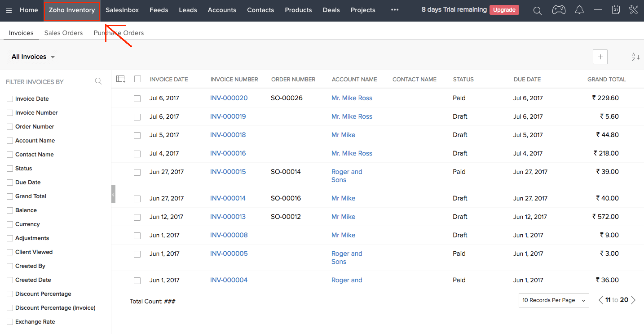Enable the Balance filter checkbox
The image size is (644, 334).
click(10, 210)
